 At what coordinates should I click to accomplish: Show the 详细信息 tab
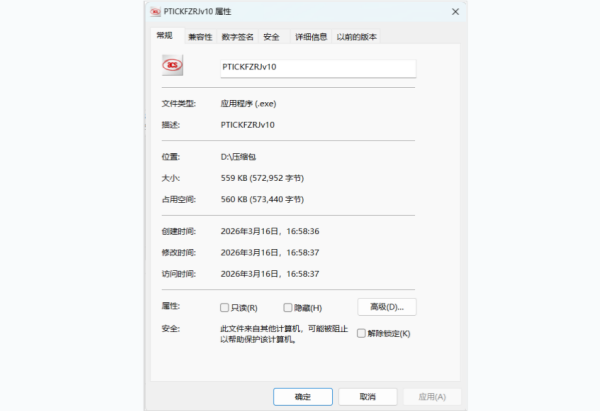[x=310, y=37]
